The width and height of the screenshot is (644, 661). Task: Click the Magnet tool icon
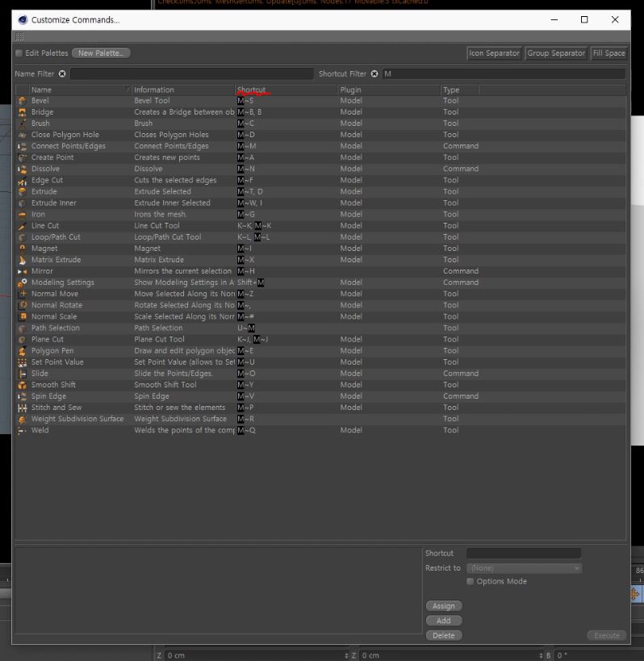(23, 249)
